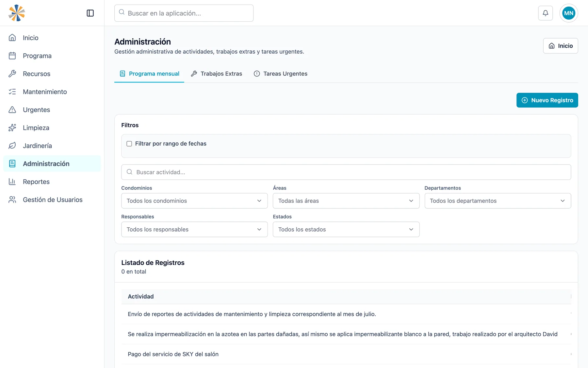Open the Estados dropdown
Screen dimensions: 588x368
coord(346,229)
